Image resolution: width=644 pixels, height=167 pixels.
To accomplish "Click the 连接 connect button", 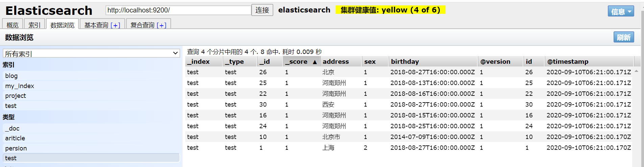I will point(262,10).
